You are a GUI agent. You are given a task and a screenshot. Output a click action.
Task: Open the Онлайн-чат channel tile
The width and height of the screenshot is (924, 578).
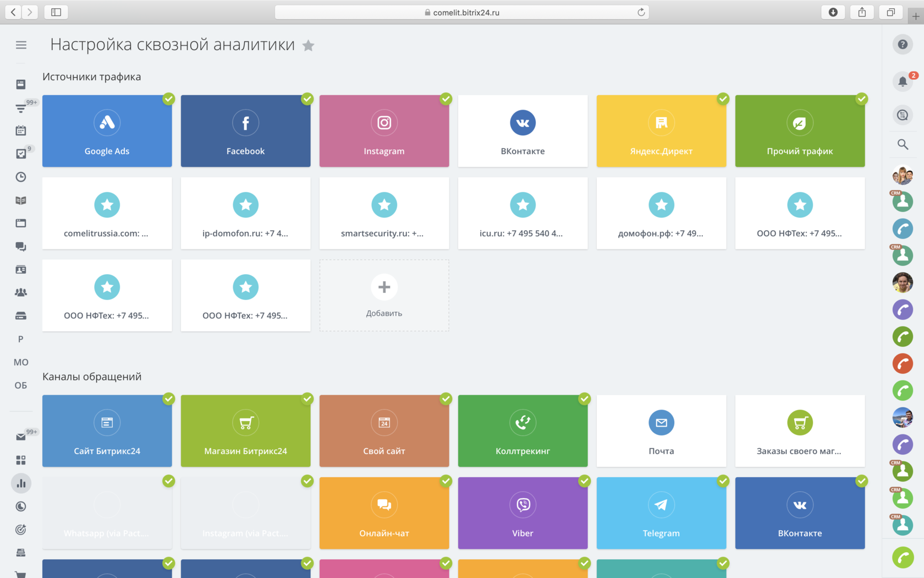(384, 513)
